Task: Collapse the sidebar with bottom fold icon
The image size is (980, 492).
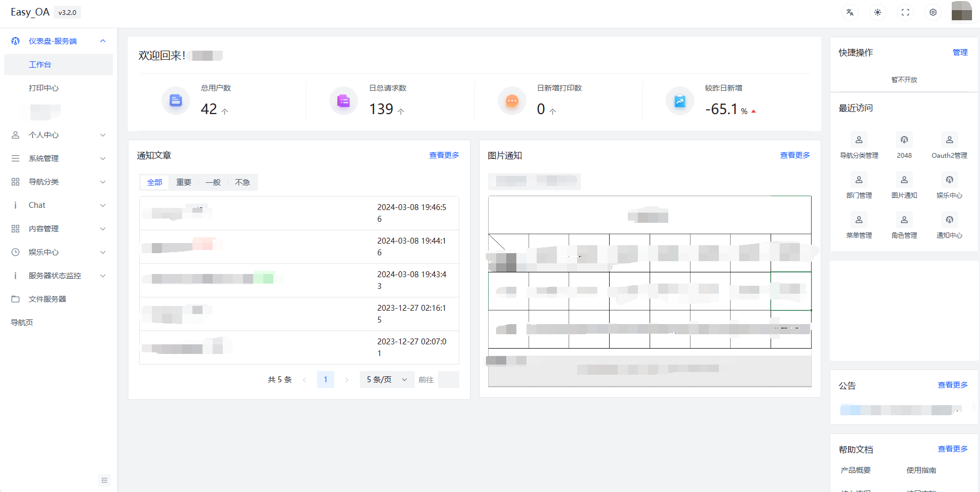Action: click(104, 480)
